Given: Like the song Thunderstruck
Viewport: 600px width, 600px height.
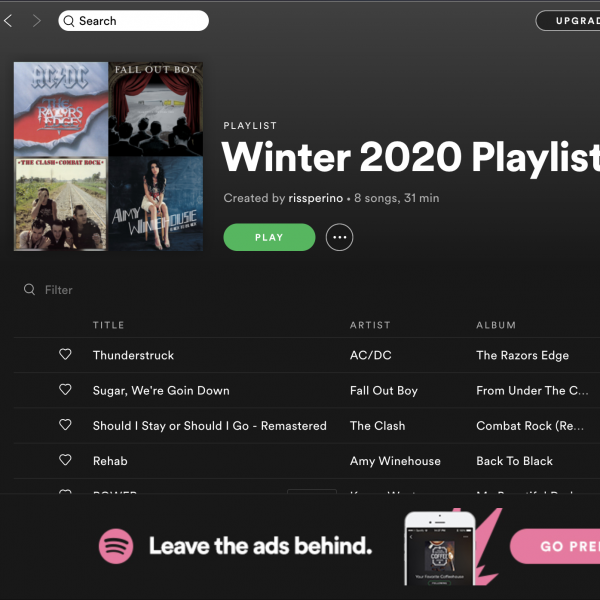Looking at the screenshot, I should (x=65, y=354).
